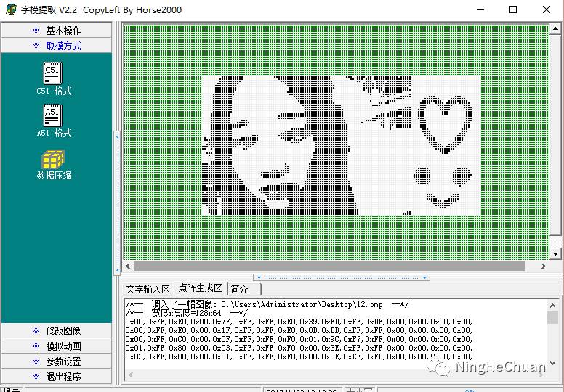The width and height of the screenshot is (564, 392).
Task: Click the C51 格式 icon
Action: tap(53, 73)
